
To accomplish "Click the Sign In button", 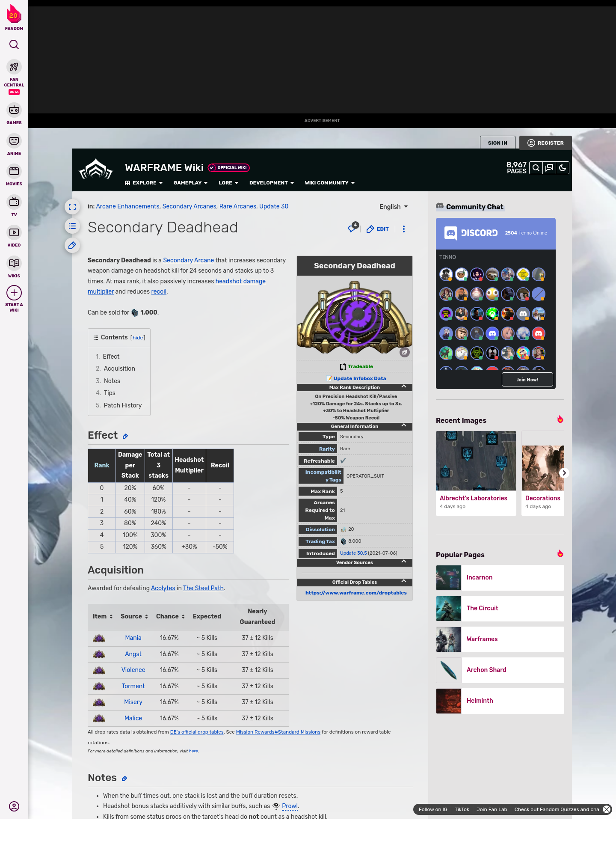I will coord(498,143).
